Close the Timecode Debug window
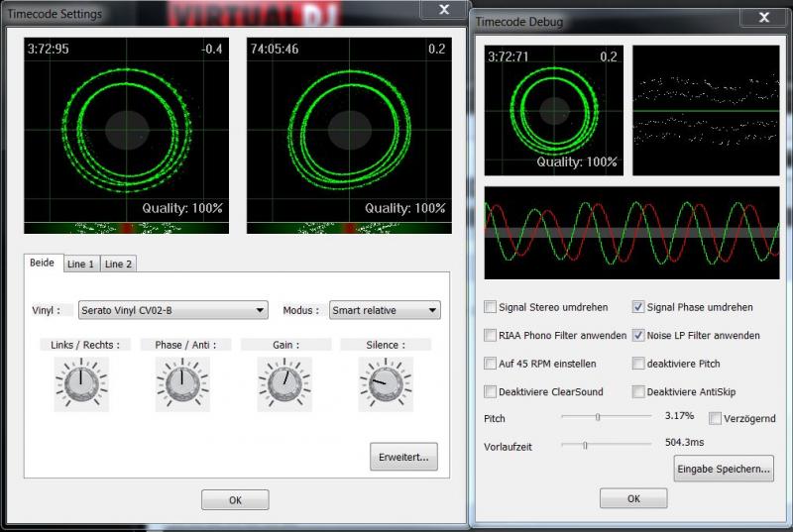 tap(764, 18)
